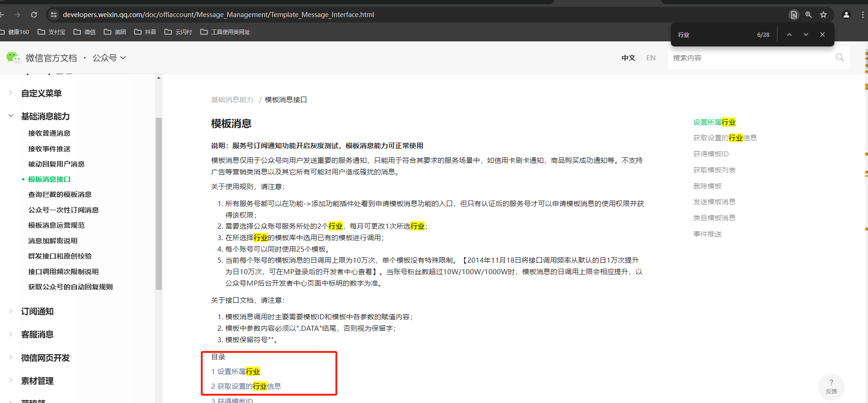Open the 公众号 docs dropdown
Image resolution: width=868 pixels, height=403 pixels.
pyautogui.click(x=109, y=58)
